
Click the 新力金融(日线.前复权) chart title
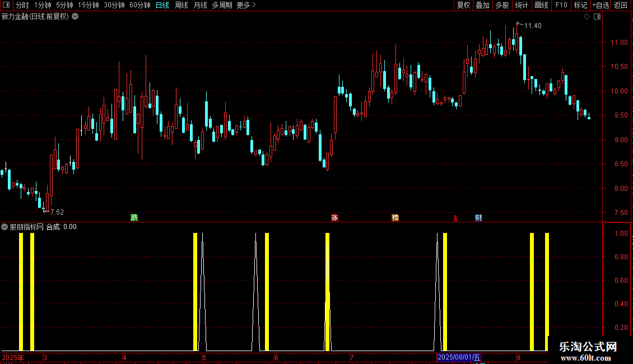pos(35,17)
